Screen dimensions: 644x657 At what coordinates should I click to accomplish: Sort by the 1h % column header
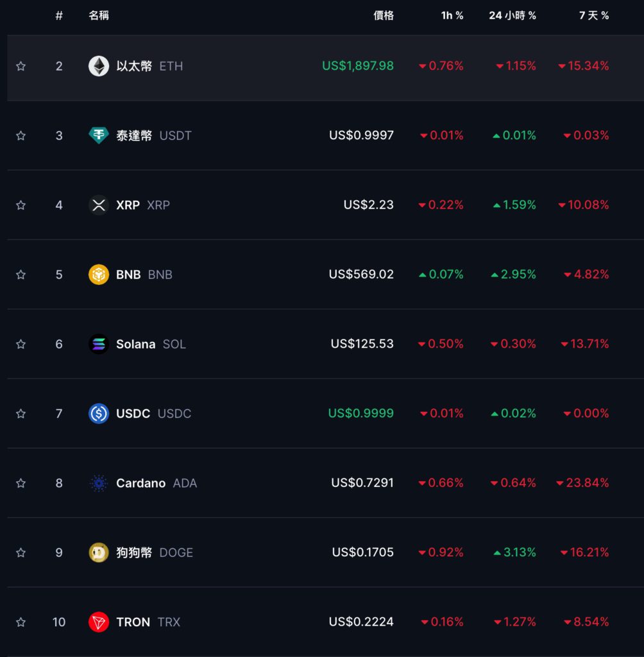click(x=452, y=15)
